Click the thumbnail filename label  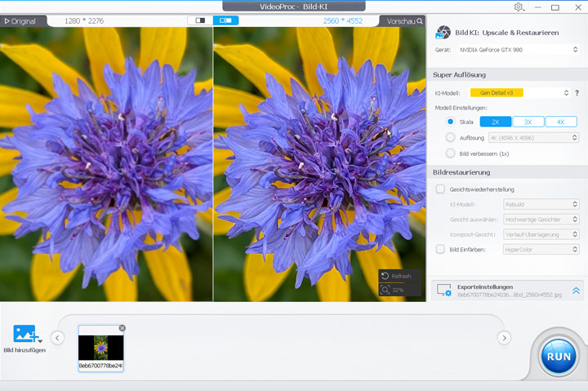(x=101, y=366)
